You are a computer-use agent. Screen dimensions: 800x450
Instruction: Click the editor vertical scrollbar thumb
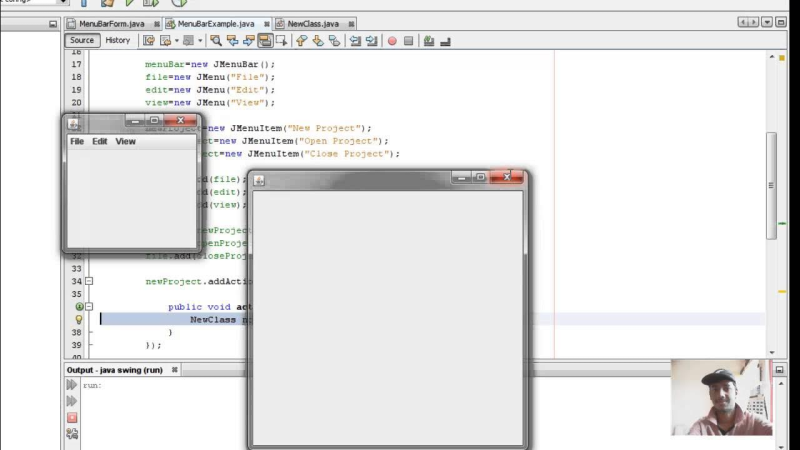tap(771, 185)
